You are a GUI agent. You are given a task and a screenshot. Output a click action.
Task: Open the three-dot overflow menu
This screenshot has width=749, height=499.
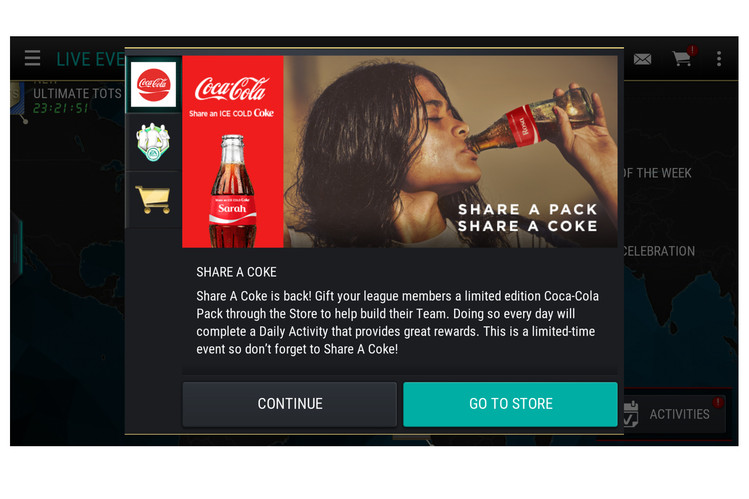(718, 59)
